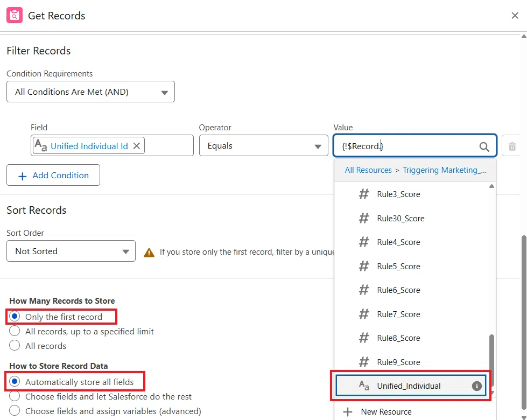
Task: Delete the condition with trash icon
Action: point(512,146)
